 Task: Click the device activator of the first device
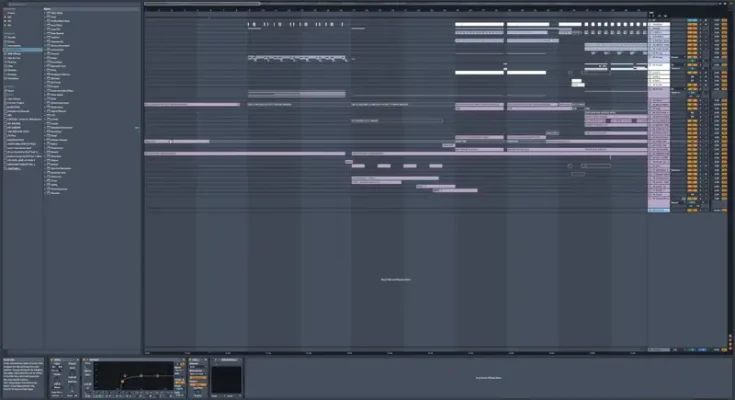pos(50,359)
